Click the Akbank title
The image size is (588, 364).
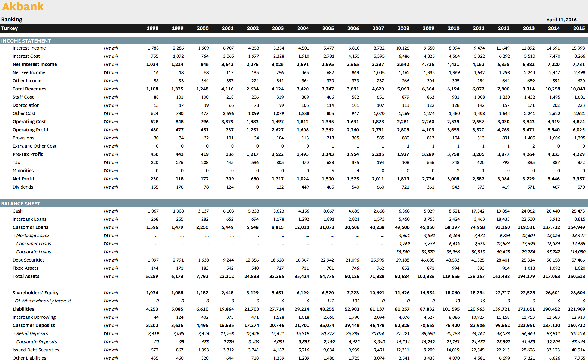[x=23, y=7]
